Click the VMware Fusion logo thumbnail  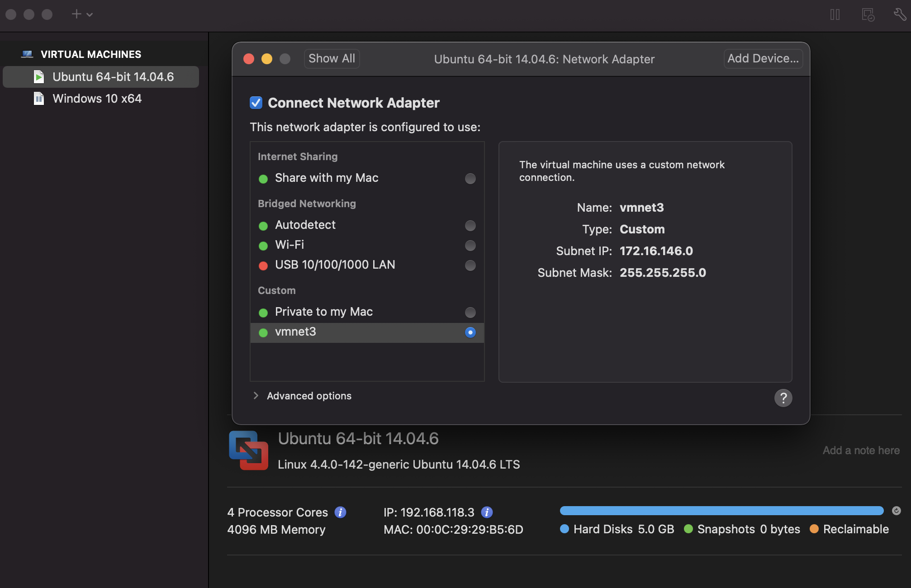(248, 450)
